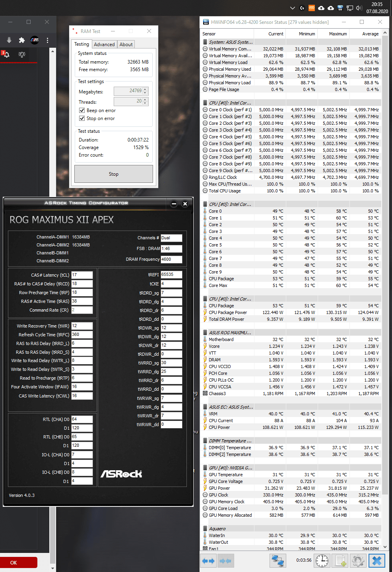Open orange tray application icon
This screenshot has height=572, width=392.
[312, 8]
